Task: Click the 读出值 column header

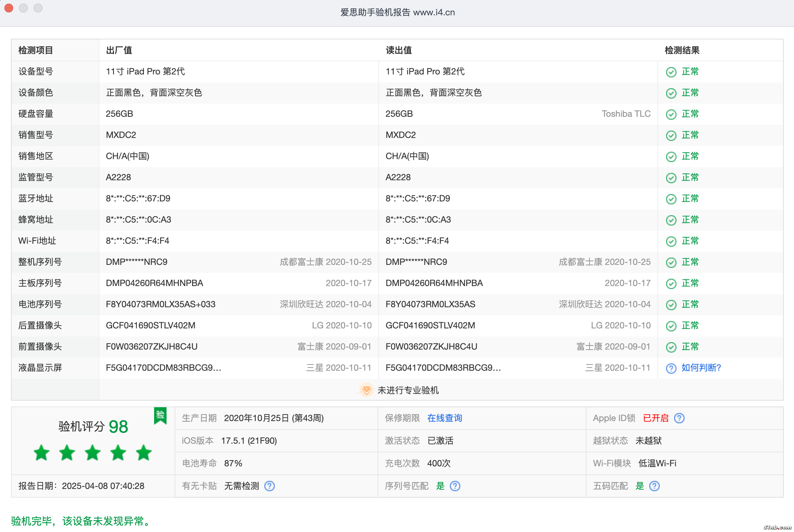Action: 398,50
